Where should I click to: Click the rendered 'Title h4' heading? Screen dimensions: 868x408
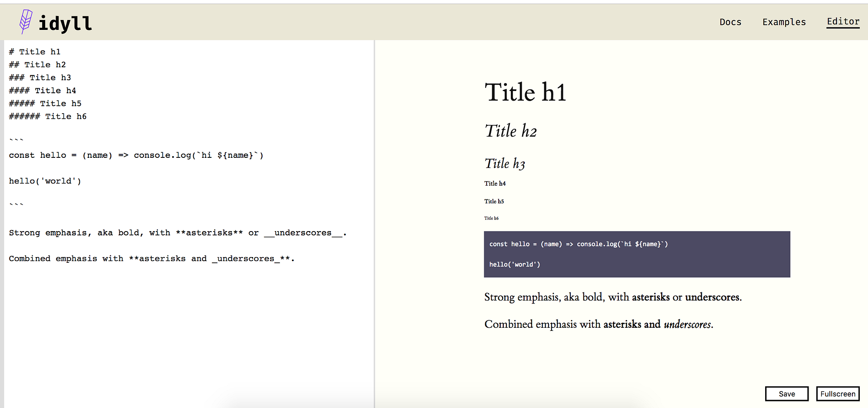(x=495, y=183)
